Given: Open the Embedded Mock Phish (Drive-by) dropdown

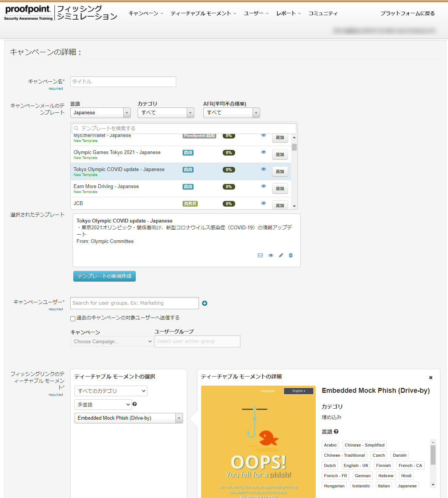Looking at the screenshot, I should click(129, 418).
